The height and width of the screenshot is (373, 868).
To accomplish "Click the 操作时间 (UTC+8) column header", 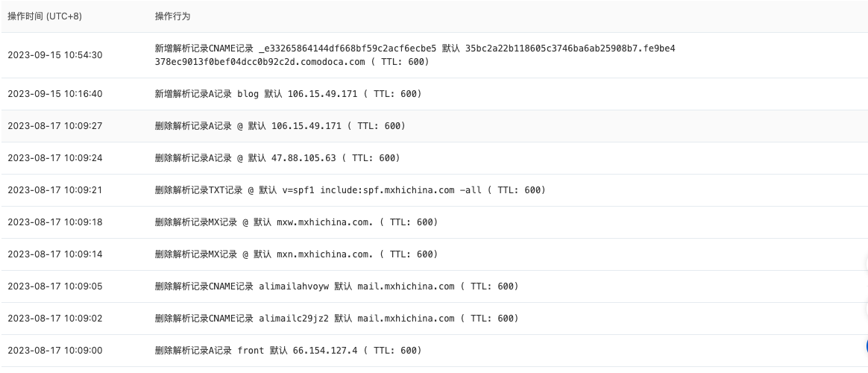I will tap(45, 16).
